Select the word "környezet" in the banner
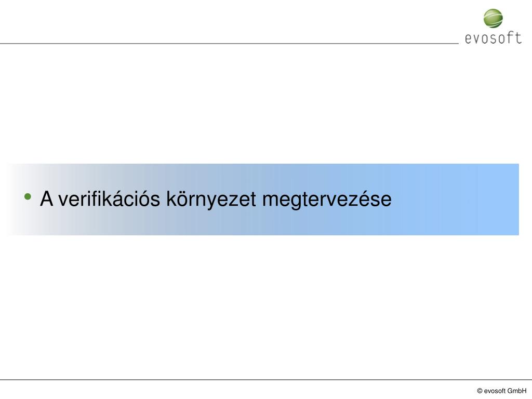Screen dimensions: 532x399 click(x=211, y=200)
